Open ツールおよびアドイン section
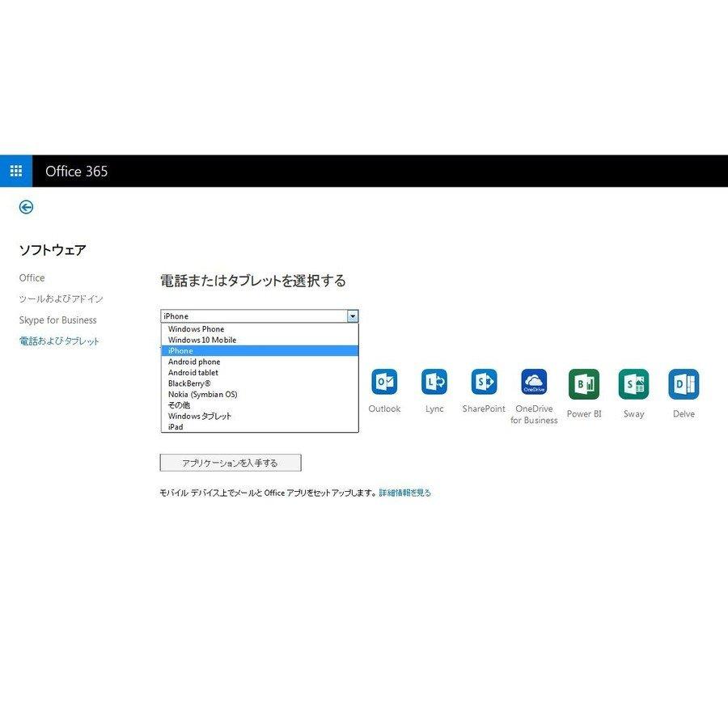728x728 pixels. click(61, 299)
